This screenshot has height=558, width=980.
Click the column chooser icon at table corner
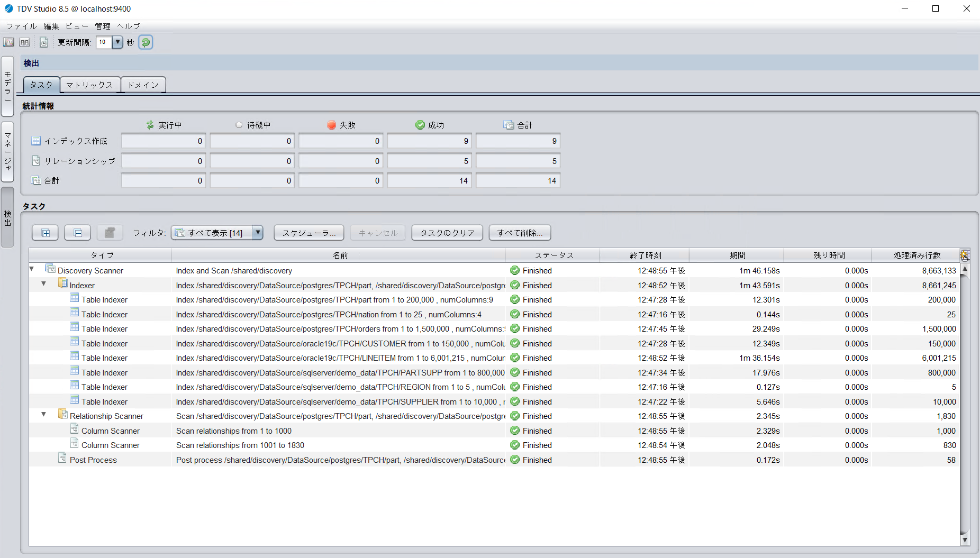coord(965,256)
